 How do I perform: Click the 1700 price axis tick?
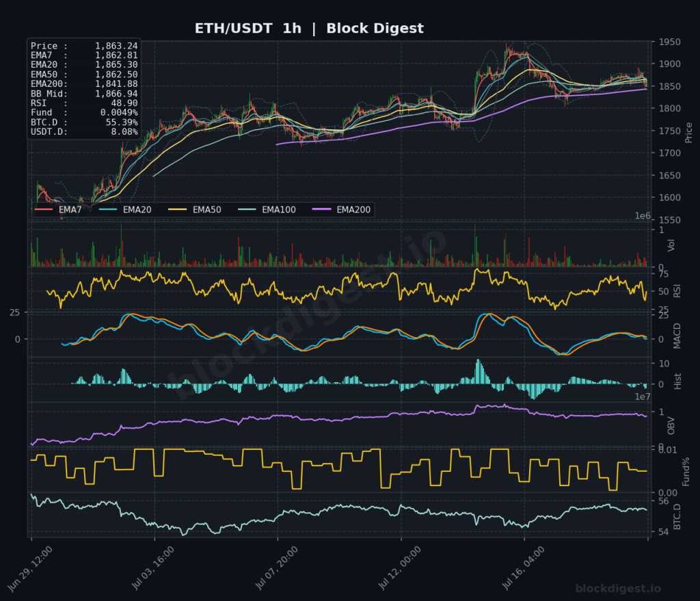pos(670,153)
